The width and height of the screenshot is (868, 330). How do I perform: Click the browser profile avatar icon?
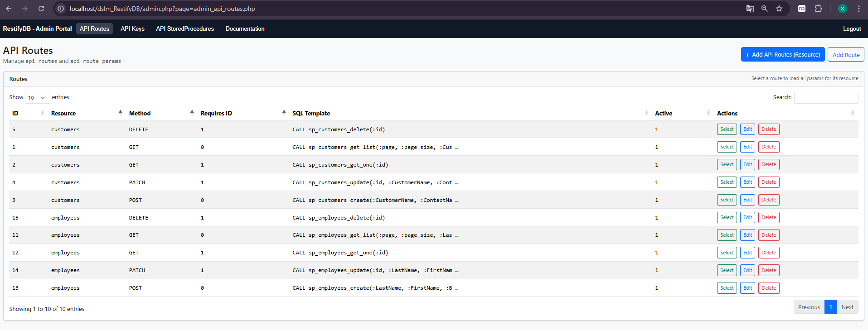coord(843,9)
